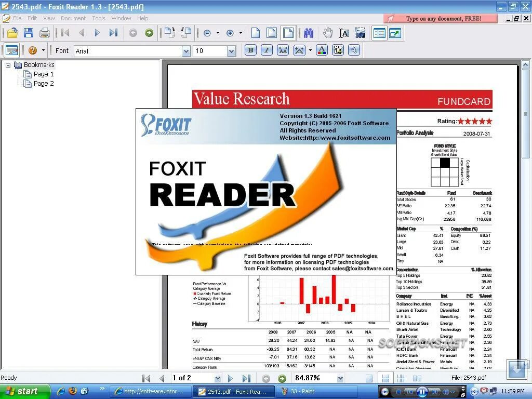This screenshot has width=532, height=399.
Task: Select Single Page layout icon
Action: [x=369, y=378]
